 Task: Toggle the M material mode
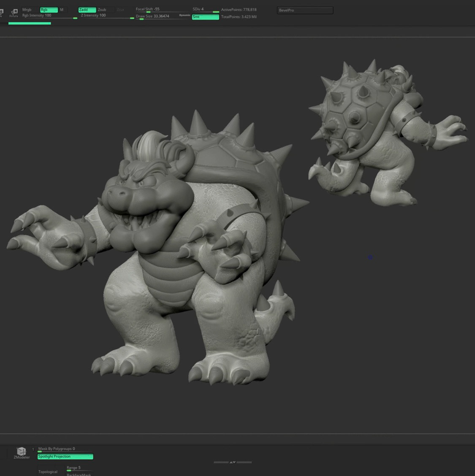coord(62,10)
